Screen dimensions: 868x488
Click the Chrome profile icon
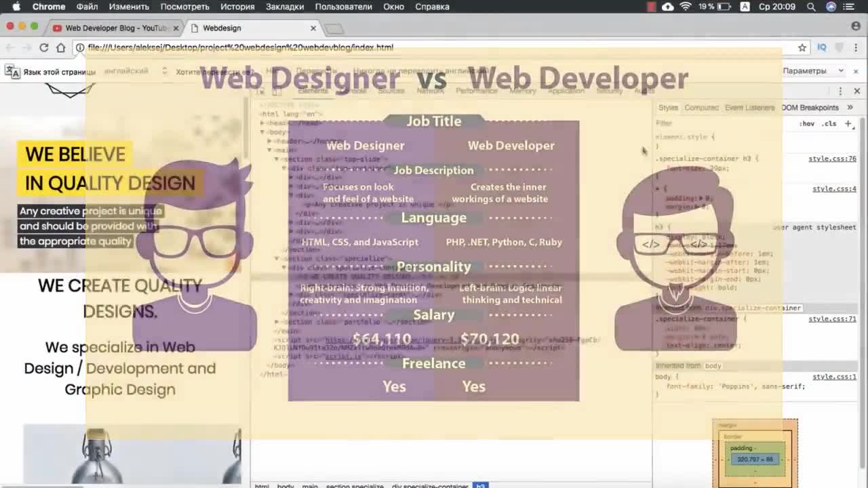856,26
